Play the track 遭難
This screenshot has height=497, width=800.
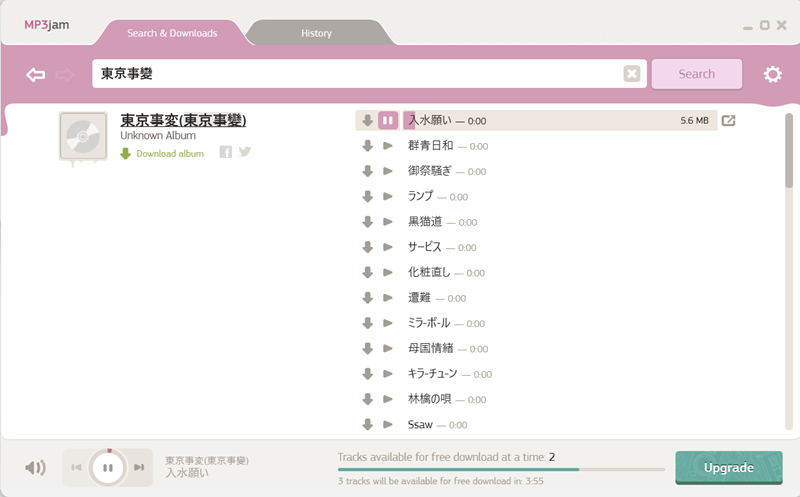(388, 298)
